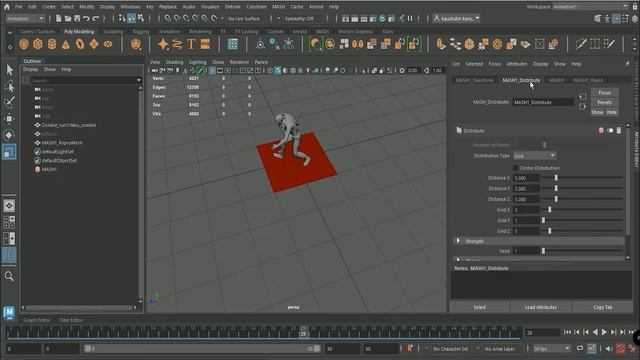This screenshot has width=640, height=360.
Task: Open the No Character Set dropdown
Action: click(450, 349)
